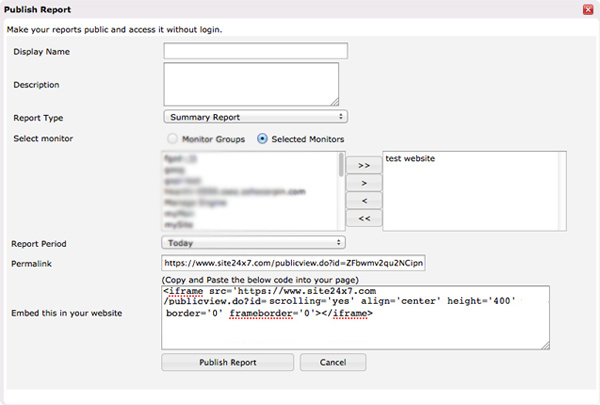
Task: Click the double left arrow remove-all button
Action: (363, 218)
